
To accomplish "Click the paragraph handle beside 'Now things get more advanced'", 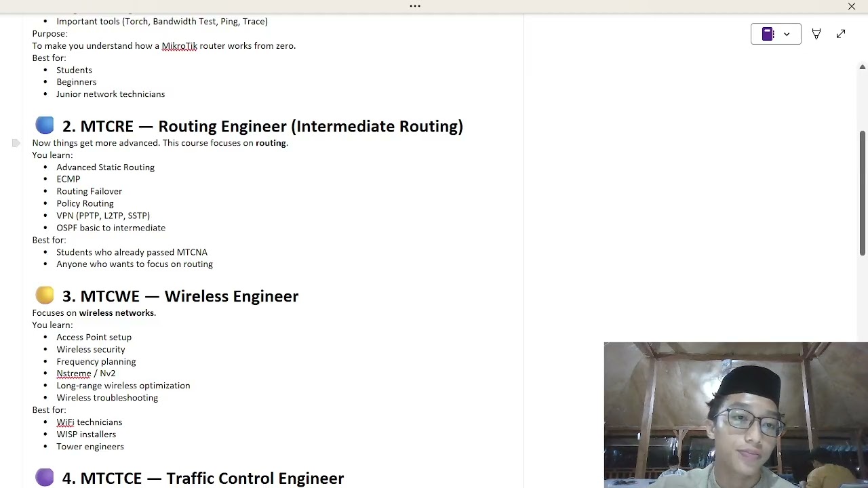I will point(16,143).
